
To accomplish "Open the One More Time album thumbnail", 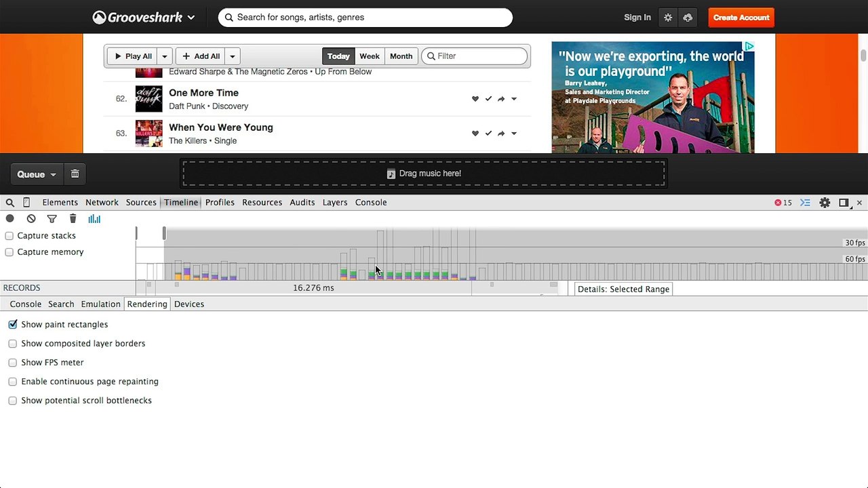I will (149, 99).
